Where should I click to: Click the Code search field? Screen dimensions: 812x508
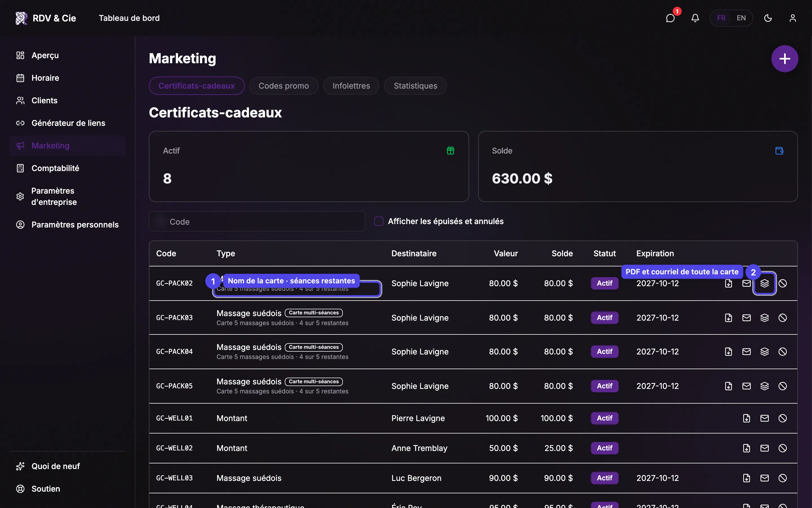click(x=257, y=222)
